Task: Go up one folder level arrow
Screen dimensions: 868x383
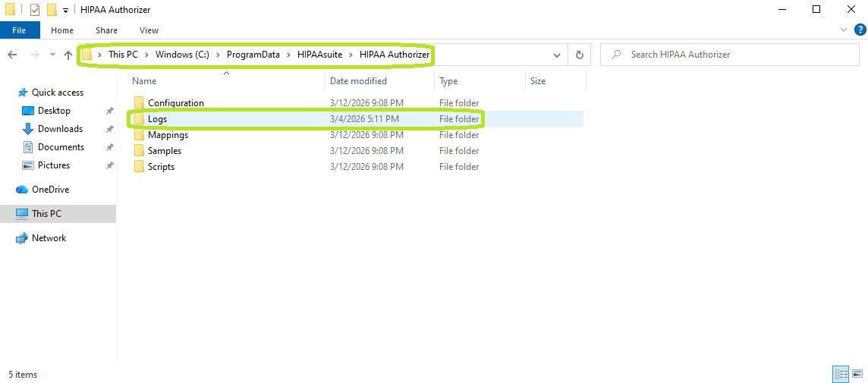Action: click(x=68, y=55)
